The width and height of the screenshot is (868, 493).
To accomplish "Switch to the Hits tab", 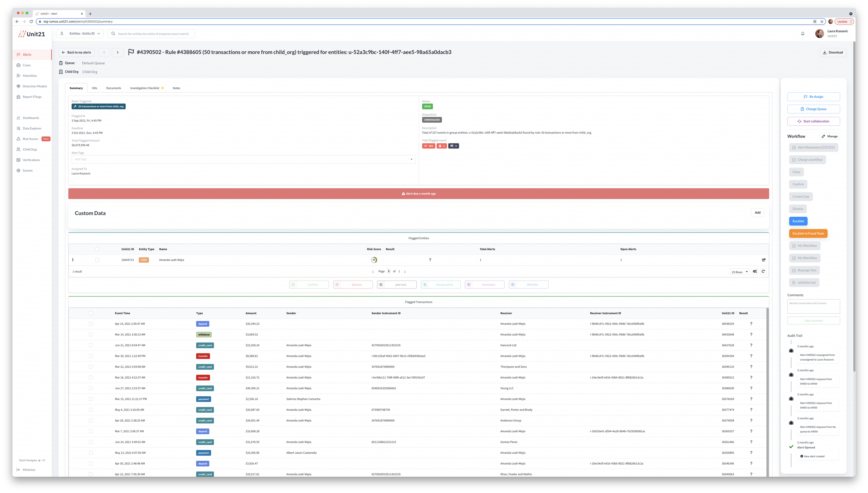I will pos(95,88).
